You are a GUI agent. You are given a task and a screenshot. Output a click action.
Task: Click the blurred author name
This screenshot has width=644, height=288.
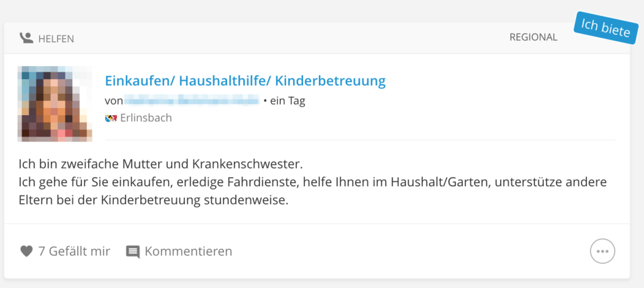tap(191, 101)
